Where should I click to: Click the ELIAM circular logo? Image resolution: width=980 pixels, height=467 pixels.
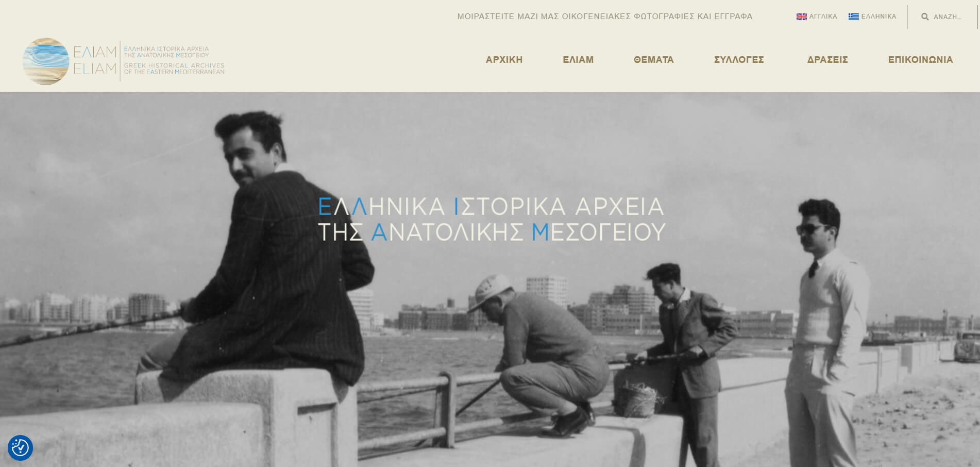tap(46, 61)
